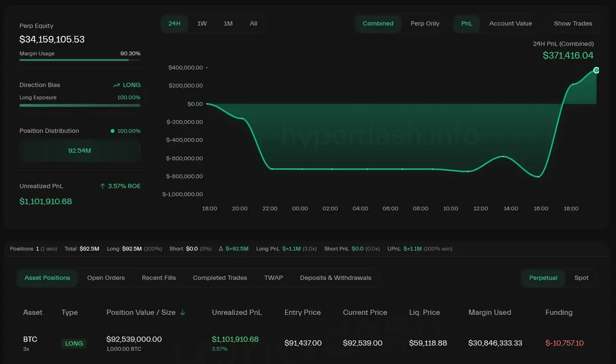The image size is (616, 364).
Task: Click the Long Exposure progress bar
Action: point(80,106)
